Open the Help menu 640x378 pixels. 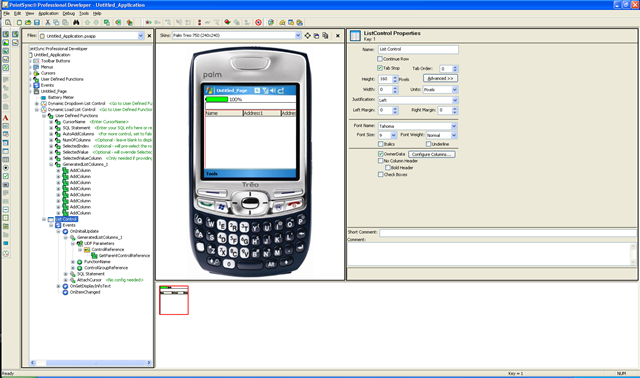coord(97,13)
